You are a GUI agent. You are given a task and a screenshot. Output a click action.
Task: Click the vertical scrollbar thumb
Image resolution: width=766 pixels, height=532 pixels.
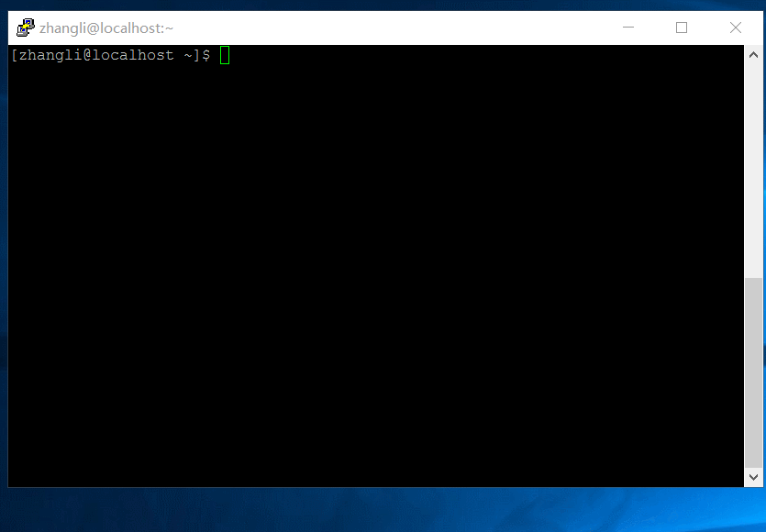tap(753, 372)
